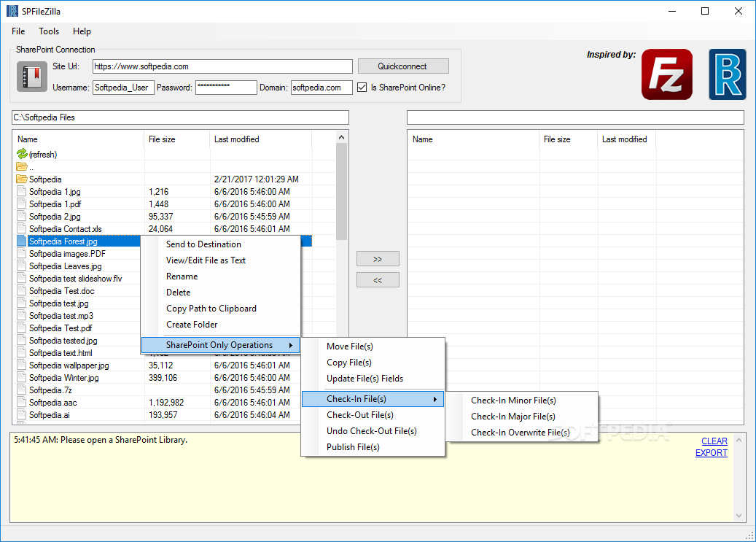Click the file icon of Softpedia Winter.jpg
756x542 pixels.
[21, 377]
